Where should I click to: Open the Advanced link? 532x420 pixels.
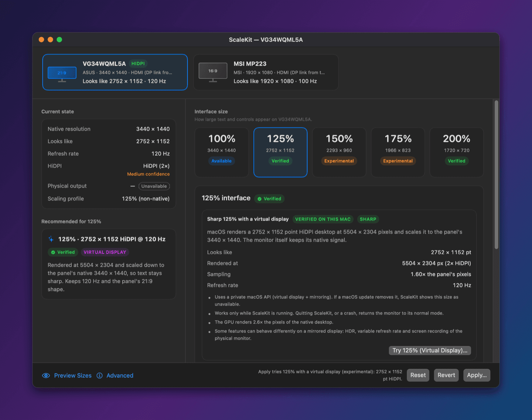pos(120,376)
